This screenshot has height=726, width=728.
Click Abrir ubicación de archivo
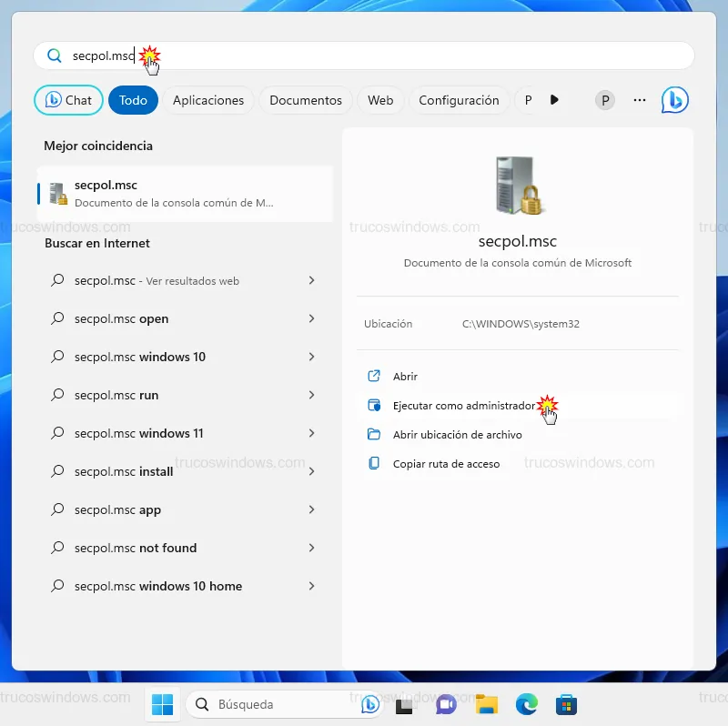point(457,435)
